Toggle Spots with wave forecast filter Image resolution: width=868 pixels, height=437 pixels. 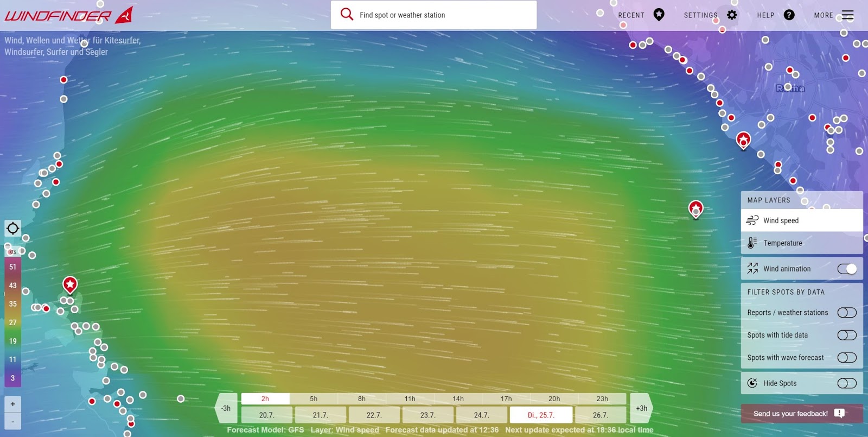tap(847, 358)
